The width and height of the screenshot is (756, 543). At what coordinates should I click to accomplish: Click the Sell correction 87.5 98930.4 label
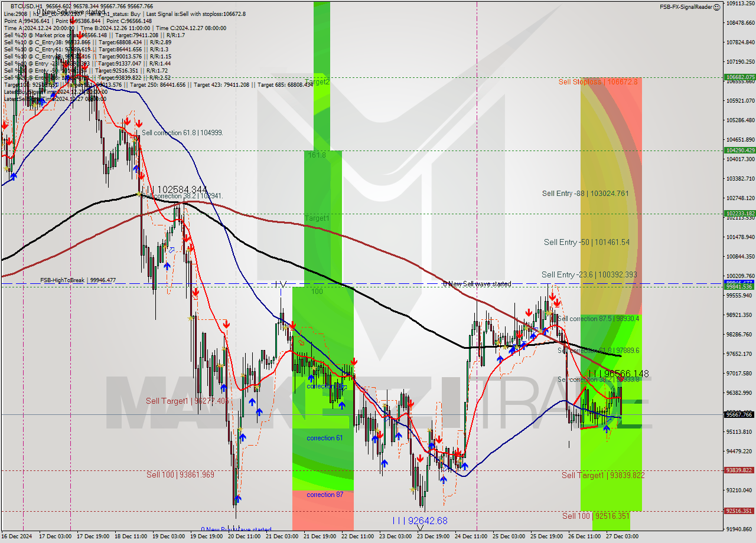pos(598,318)
